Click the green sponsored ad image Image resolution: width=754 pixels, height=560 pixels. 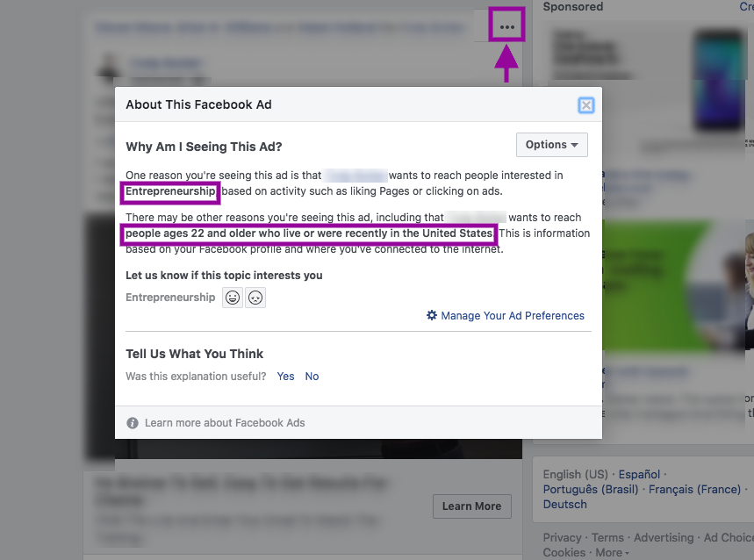[x=678, y=285]
